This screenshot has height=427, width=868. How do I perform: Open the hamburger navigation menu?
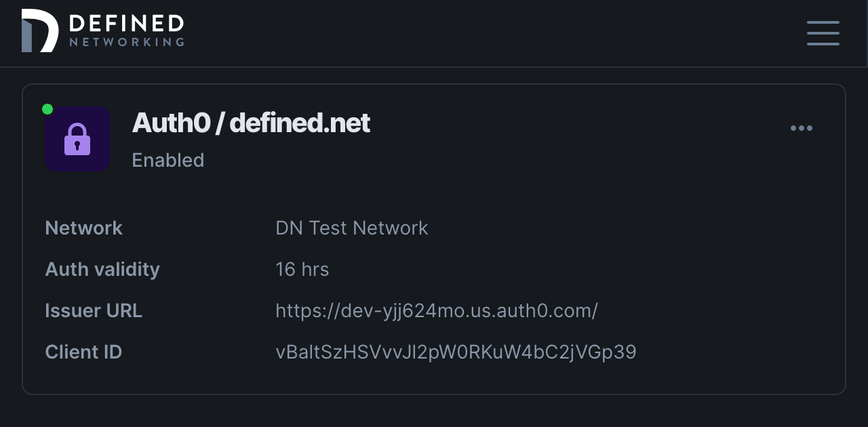(x=823, y=33)
